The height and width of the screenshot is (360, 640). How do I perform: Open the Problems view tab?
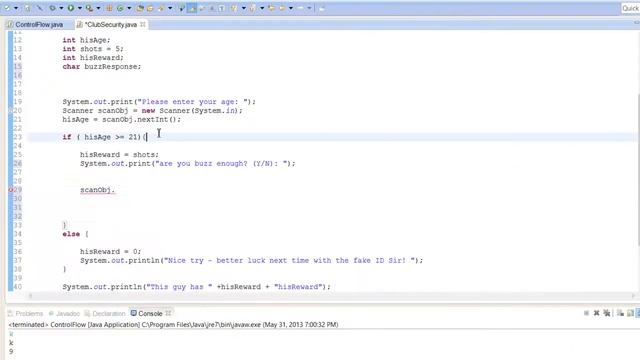(25, 313)
